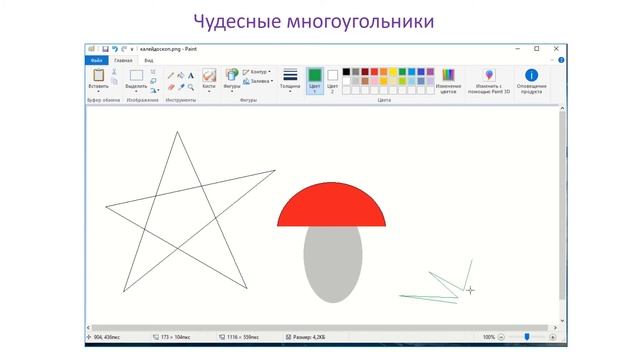Image resolution: width=640 pixels, height=360 pixels.
Task: Click the Cut scissors icon
Action: tap(114, 72)
